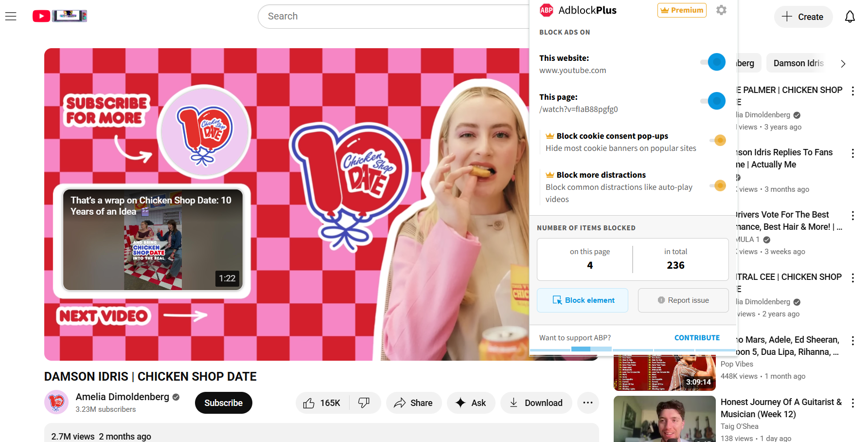Select the Damson Idris filter chip

(798, 63)
